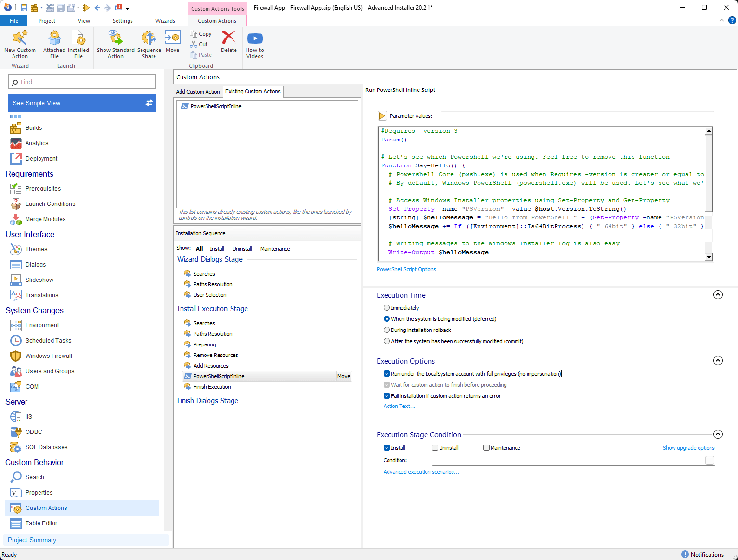Click in the Find search box
This screenshot has width=738, height=560.
click(x=82, y=82)
